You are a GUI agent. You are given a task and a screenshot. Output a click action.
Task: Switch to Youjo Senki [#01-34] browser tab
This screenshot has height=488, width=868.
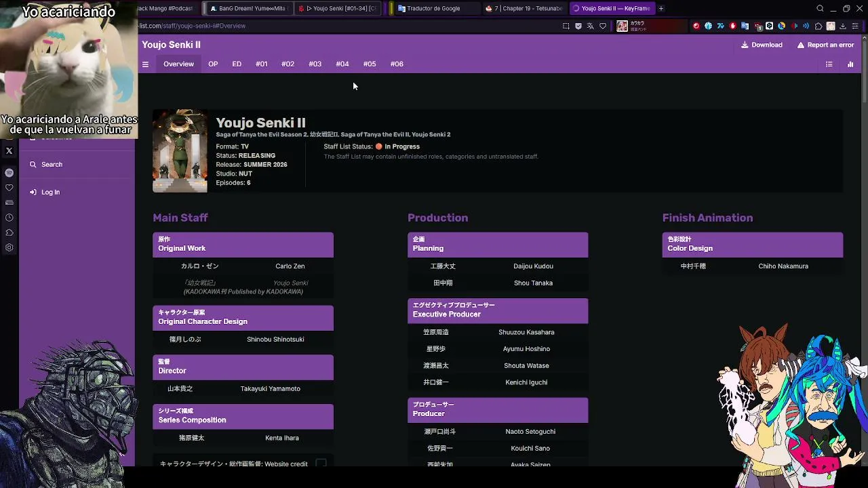[x=339, y=8]
